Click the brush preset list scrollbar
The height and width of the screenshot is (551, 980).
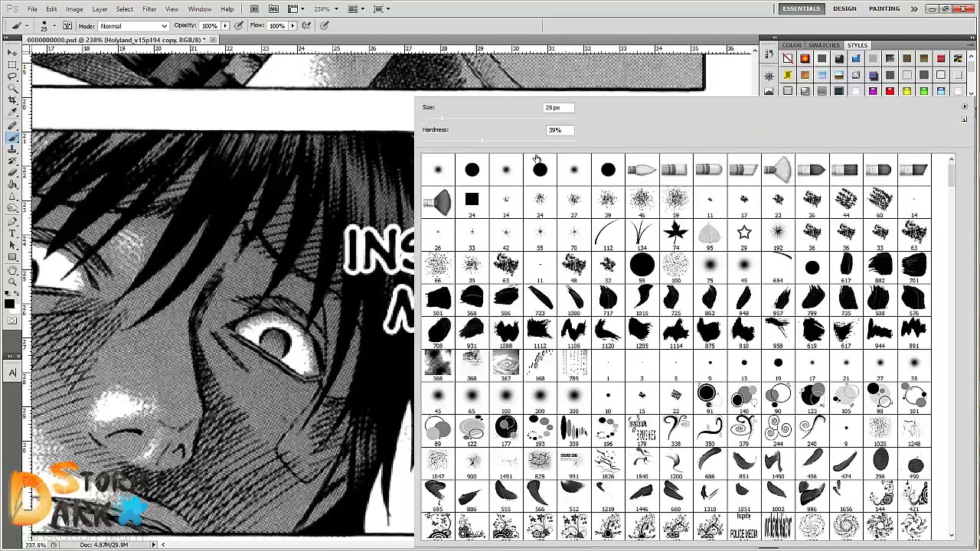952,348
